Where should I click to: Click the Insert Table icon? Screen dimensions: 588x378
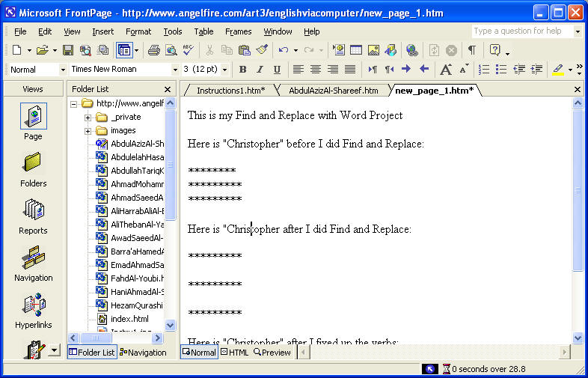(356, 50)
